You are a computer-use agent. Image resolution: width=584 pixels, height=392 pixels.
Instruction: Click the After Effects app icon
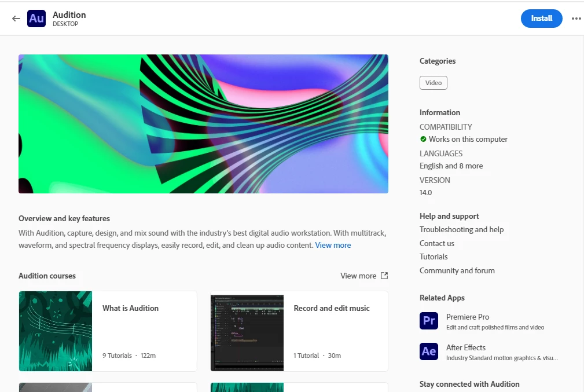tap(429, 351)
